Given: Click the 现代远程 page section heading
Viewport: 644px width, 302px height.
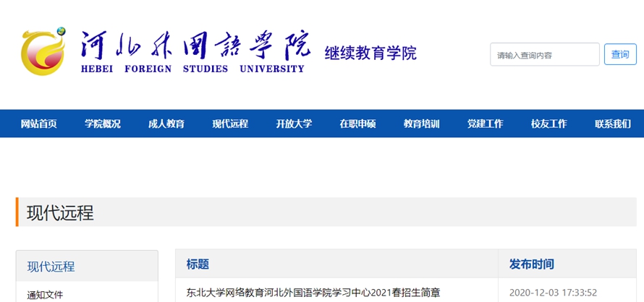Looking at the screenshot, I should coord(60,213).
